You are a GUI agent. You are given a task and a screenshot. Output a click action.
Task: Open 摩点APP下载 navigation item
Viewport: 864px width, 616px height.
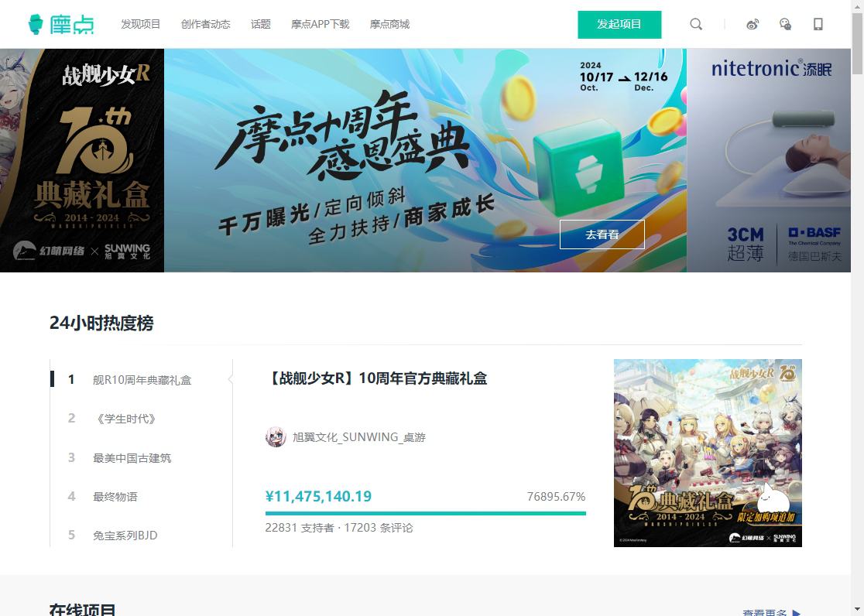[321, 24]
